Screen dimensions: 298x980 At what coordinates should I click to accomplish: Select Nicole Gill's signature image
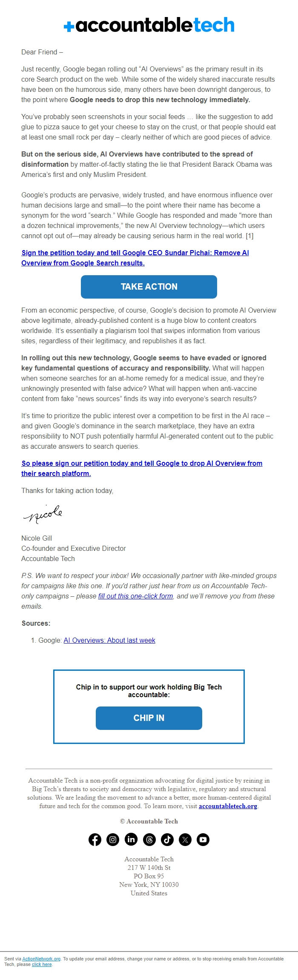coord(43,515)
